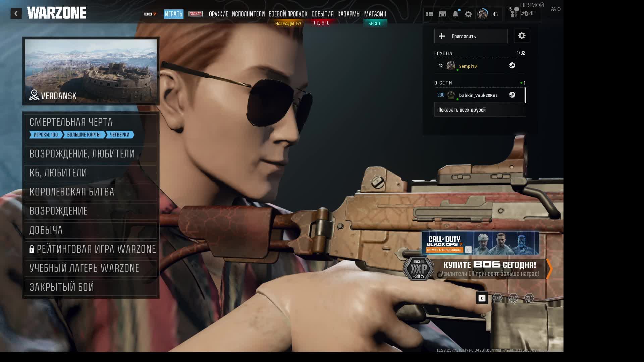Switch to the Оружие tab
This screenshot has height=362, width=644.
click(x=218, y=14)
